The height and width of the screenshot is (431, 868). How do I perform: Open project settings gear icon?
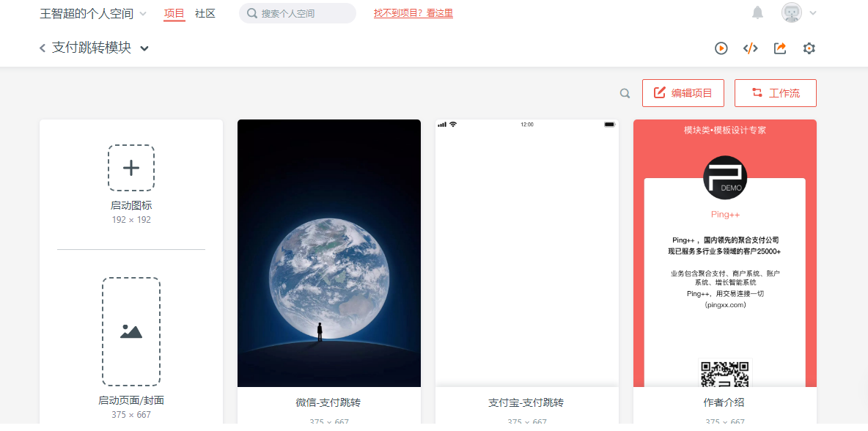809,48
